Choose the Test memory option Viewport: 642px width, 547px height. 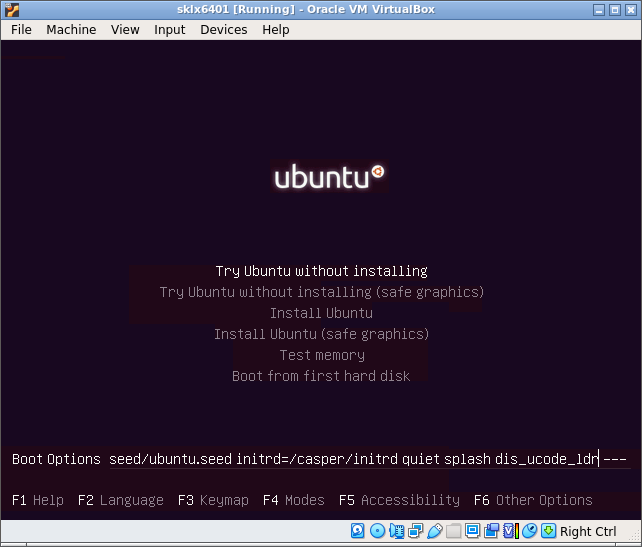(321, 355)
